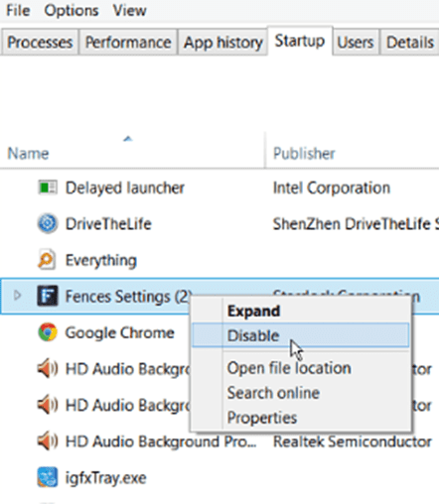This screenshot has width=439, height=504.
Task: Switch to the Users tab
Action: [x=356, y=43]
